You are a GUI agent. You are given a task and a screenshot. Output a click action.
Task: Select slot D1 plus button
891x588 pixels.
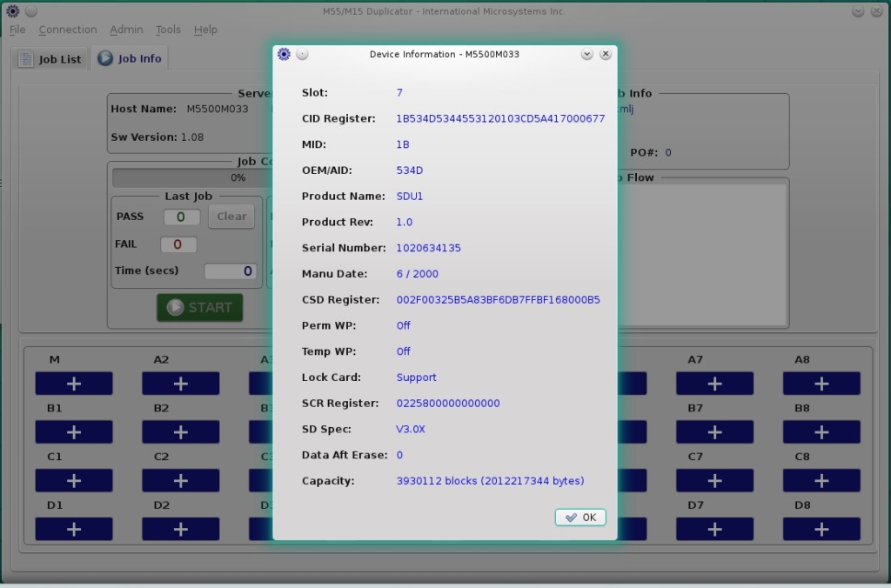click(x=74, y=529)
